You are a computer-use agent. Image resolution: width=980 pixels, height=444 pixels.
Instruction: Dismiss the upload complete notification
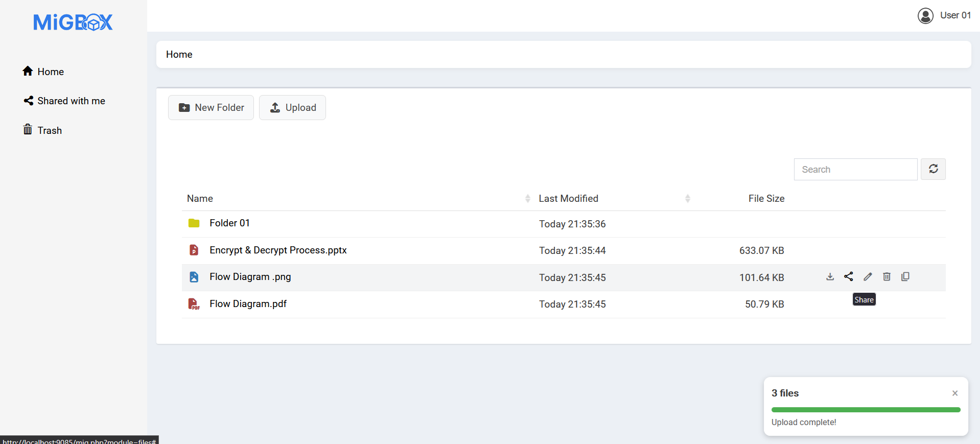click(954, 393)
